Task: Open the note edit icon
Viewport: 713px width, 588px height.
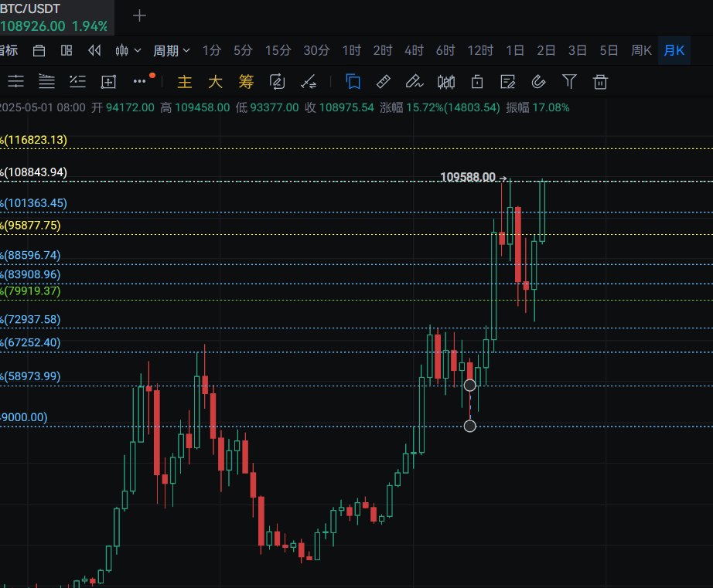Action: pos(507,82)
